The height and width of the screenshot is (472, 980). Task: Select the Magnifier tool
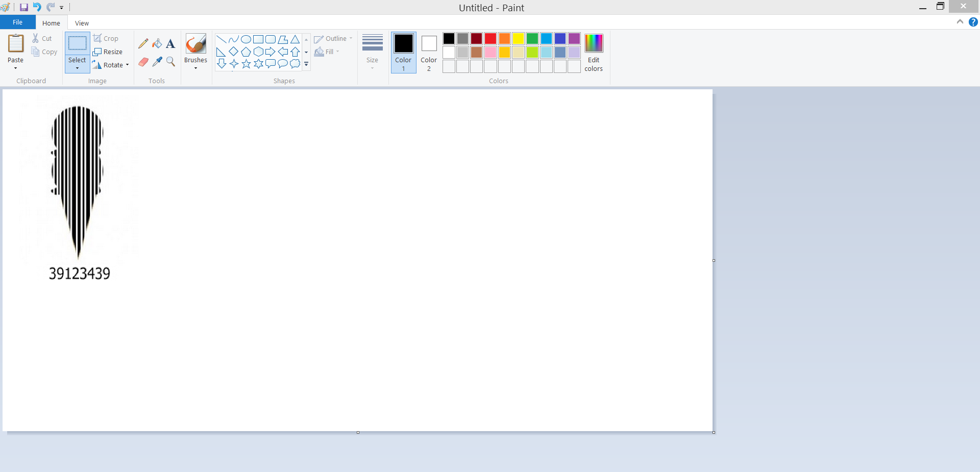[170, 62]
